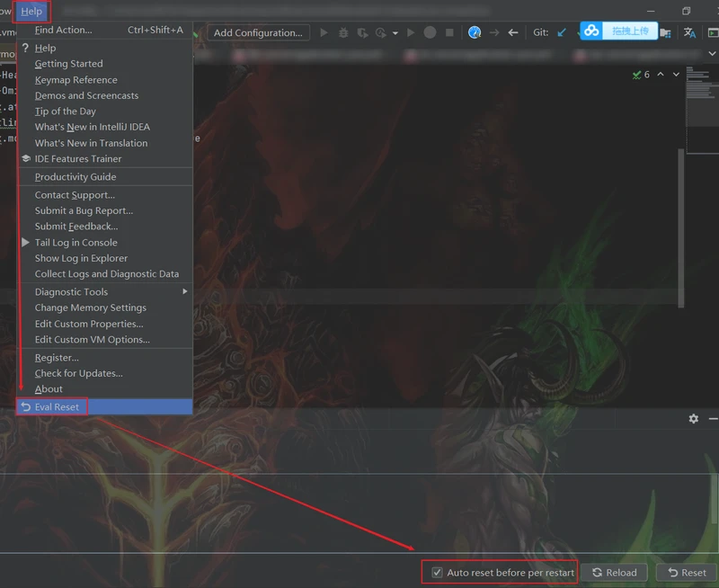Choose Edit Custom VM Options
The image size is (719, 588).
(x=105, y=340)
